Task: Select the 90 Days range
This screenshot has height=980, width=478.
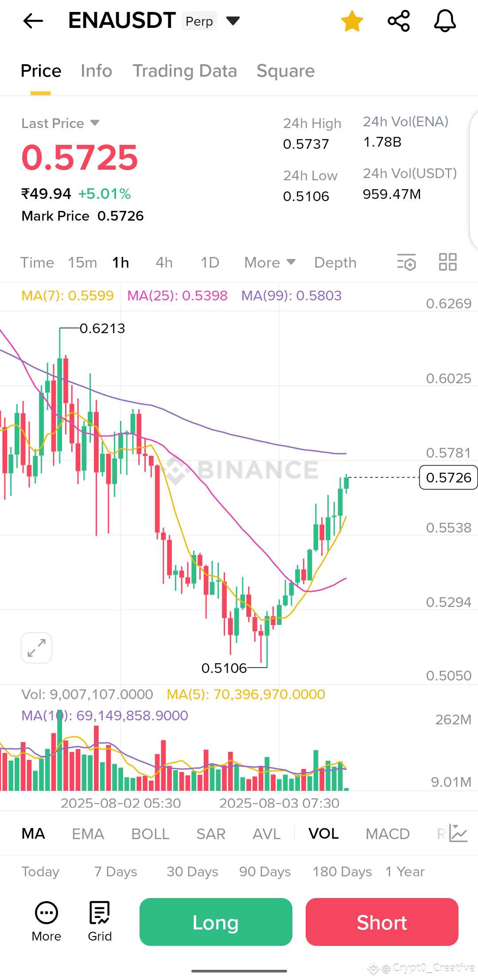Action: pyautogui.click(x=265, y=871)
